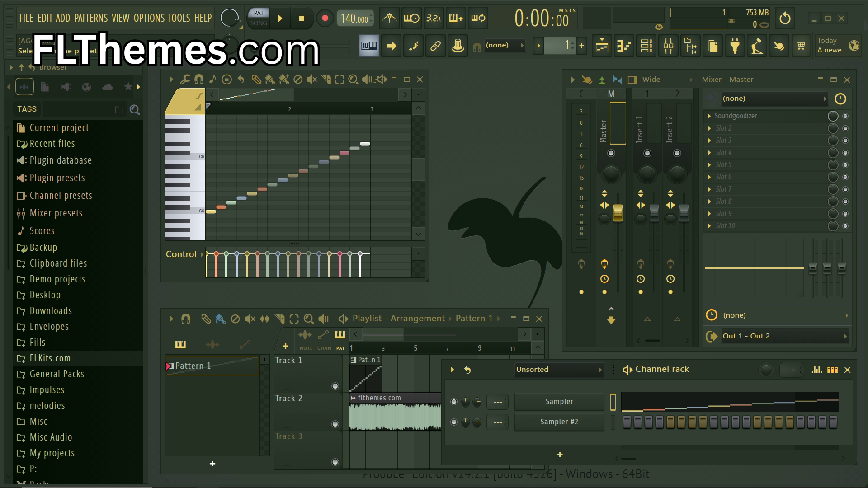Open the FILE menu
The image size is (868, 488).
pyautogui.click(x=26, y=18)
